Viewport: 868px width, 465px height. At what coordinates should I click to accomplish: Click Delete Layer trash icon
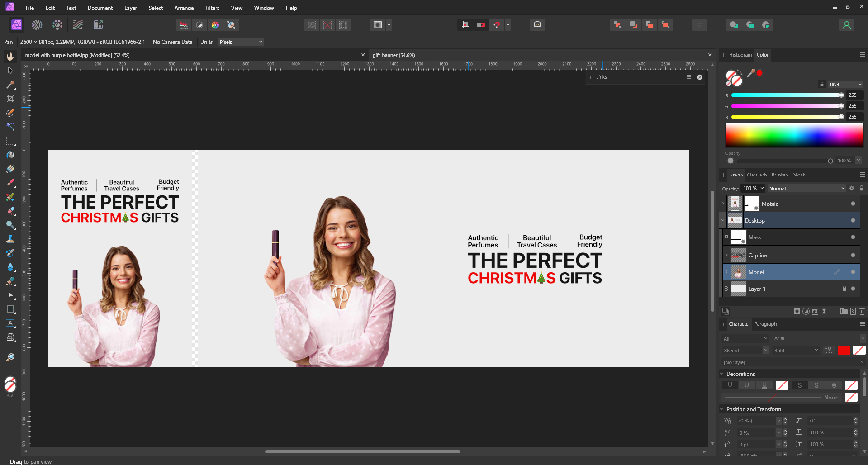pos(862,311)
